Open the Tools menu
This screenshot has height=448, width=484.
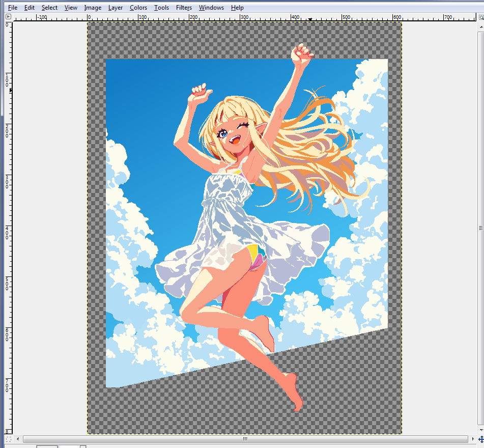161,8
